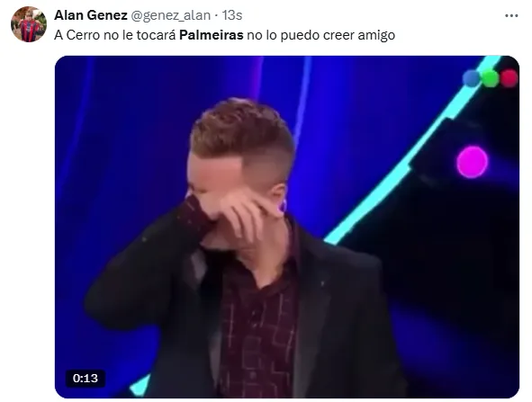
Task: Click the red dot of the channel watermark
Action: tap(509, 78)
